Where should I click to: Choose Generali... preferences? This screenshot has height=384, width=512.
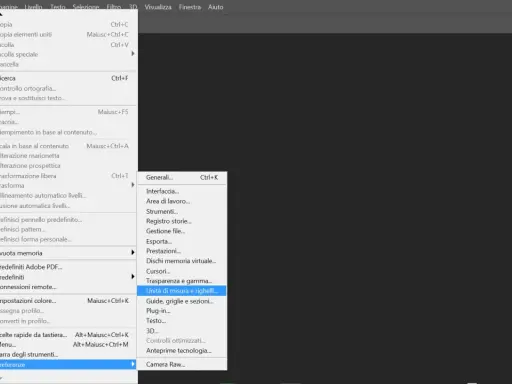coord(182,178)
